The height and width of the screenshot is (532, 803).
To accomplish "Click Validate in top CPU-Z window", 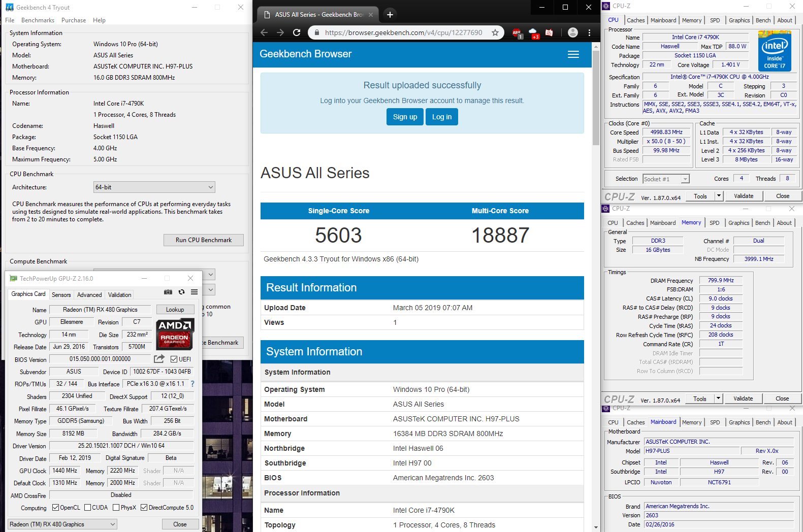I will coord(744,196).
